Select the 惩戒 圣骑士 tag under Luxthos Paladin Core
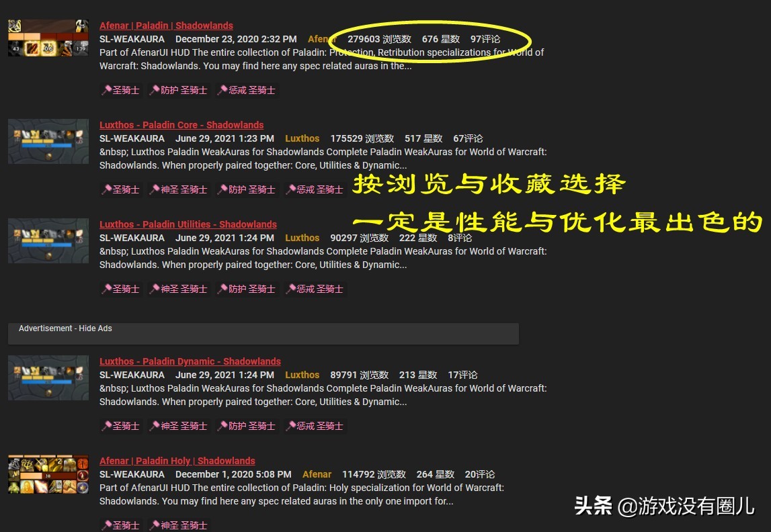Image resolution: width=771 pixels, height=532 pixels. (x=315, y=189)
